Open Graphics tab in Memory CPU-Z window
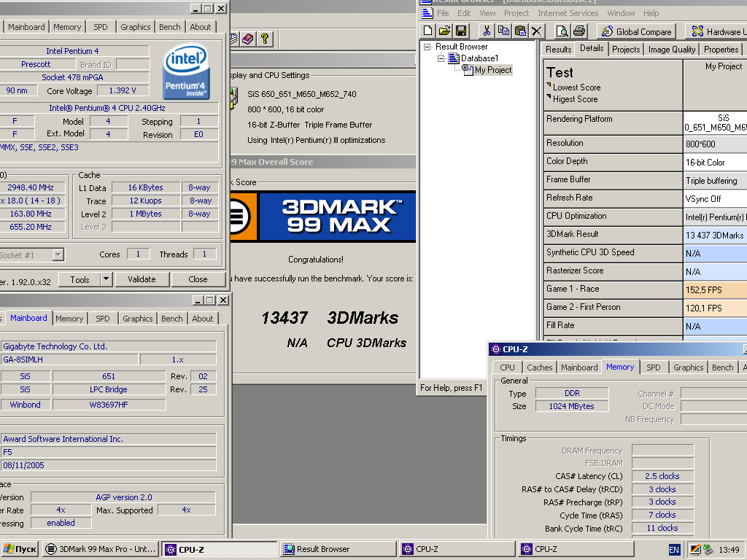Viewport: 747px width, 560px height. pos(689,367)
